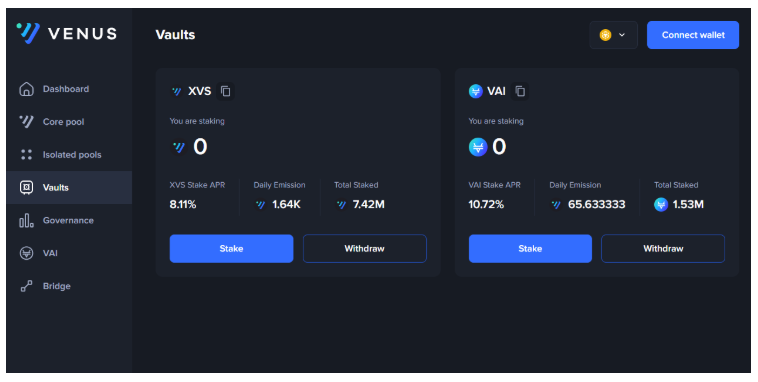Click the Vaults safe icon in sidebar

tap(26, 187)
